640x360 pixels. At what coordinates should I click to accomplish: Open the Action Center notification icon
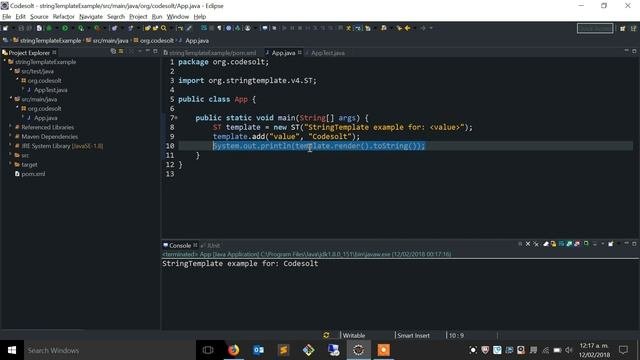click(x=623, y=350)
